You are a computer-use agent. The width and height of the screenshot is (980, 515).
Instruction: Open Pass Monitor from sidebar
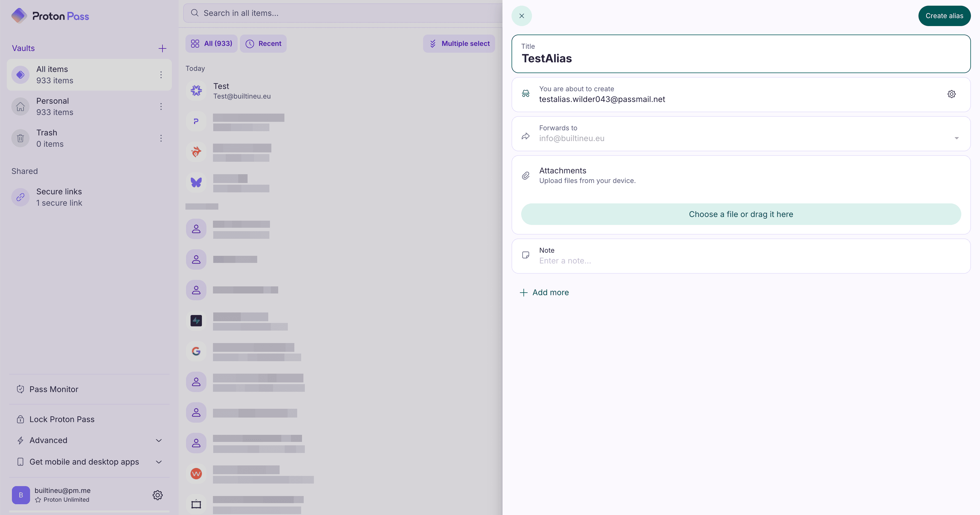54,389
